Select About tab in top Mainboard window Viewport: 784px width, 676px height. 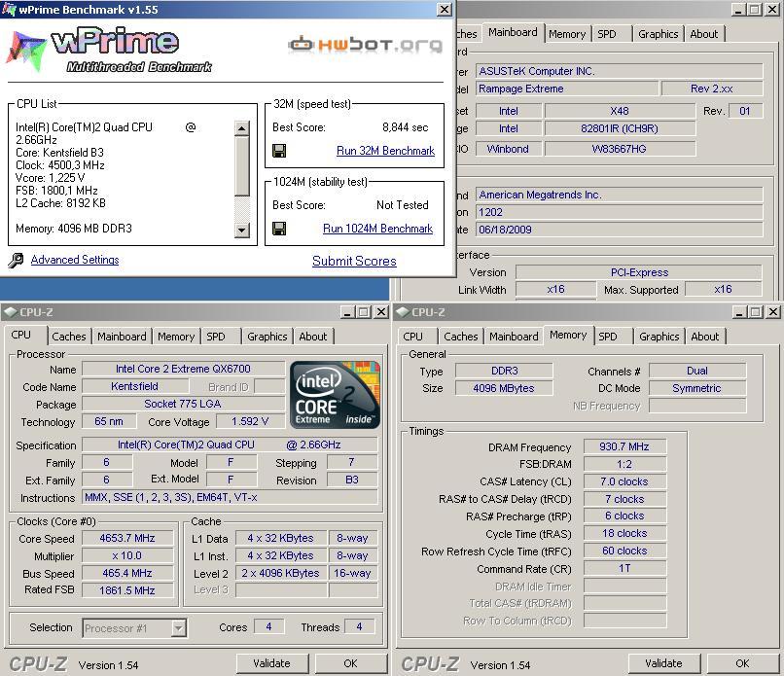pos(704,34)
